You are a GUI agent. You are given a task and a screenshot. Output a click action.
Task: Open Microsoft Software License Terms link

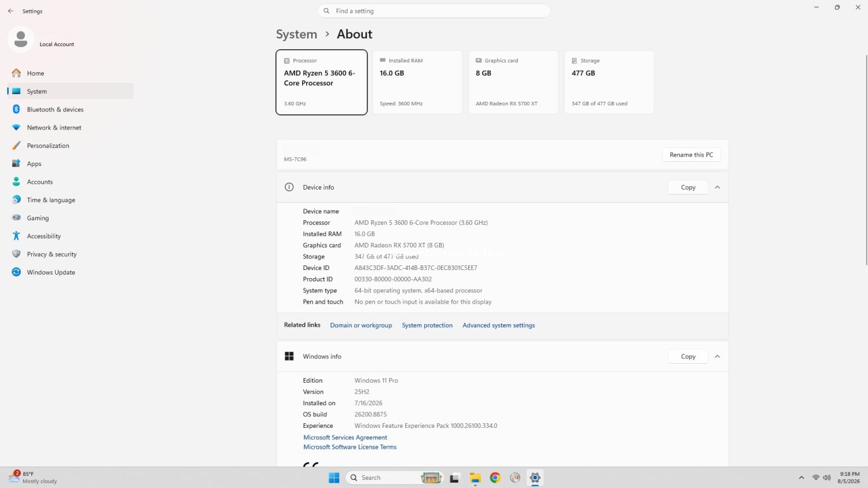(x=350, y=447)
